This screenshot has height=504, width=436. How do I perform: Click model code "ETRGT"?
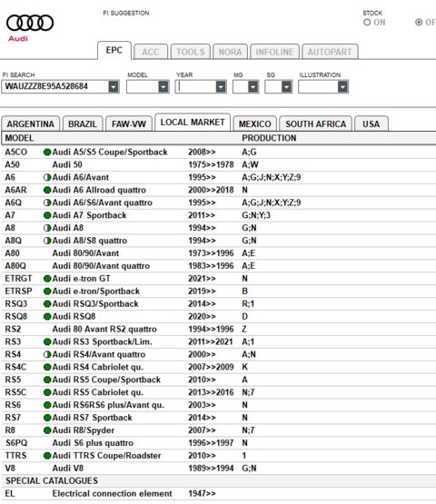click(19, 279)
